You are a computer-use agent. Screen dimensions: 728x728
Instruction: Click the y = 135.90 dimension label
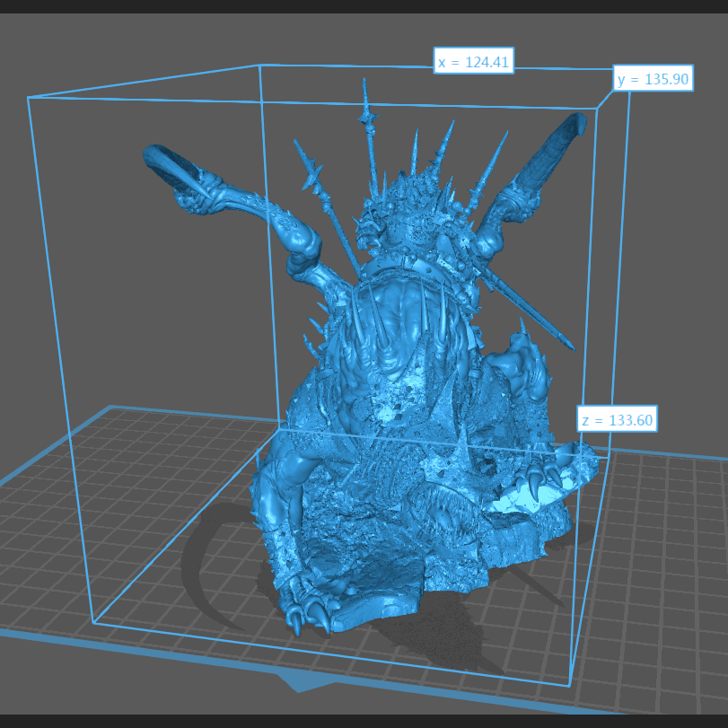[x=653, y=79]
